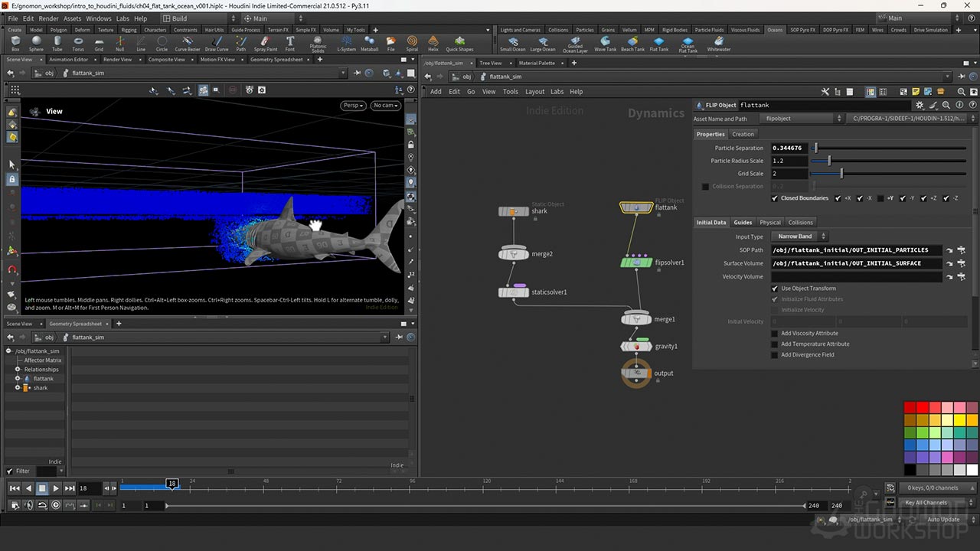Click the flipsolver1 node
Image resolution: width=980 pixels, height=551 pixels.
point(636,262)
